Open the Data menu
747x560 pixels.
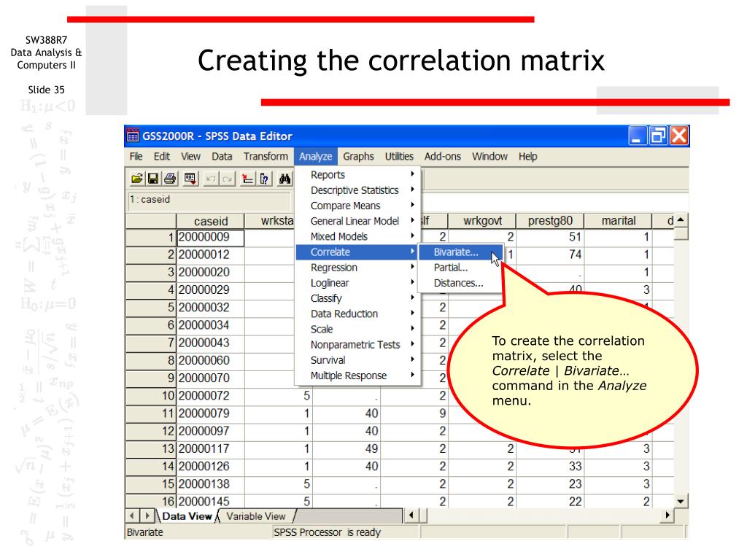[x=222, y=156]
